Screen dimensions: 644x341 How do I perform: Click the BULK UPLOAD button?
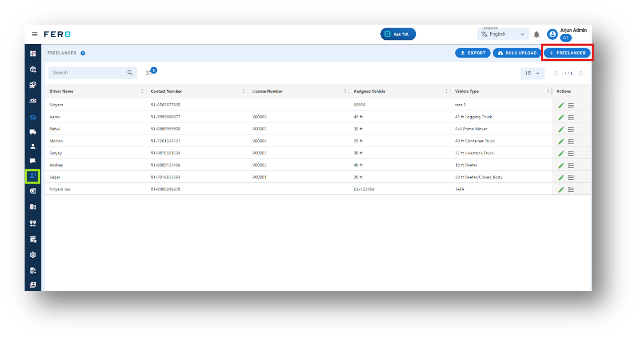[x=517, y=53]
